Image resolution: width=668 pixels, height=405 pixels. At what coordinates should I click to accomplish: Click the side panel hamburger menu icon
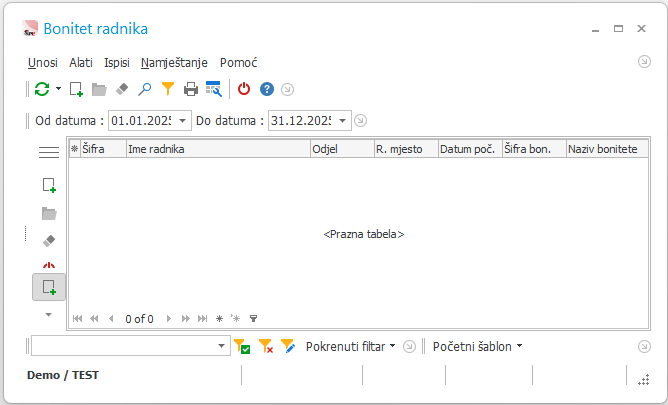click(49, 152)
